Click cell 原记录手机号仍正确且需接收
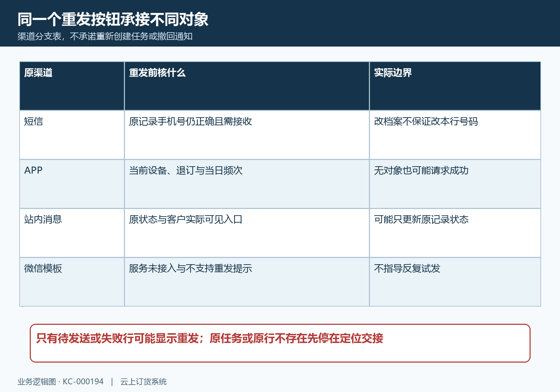Screen dimensions: 560x392 click(x=247, y=135)
